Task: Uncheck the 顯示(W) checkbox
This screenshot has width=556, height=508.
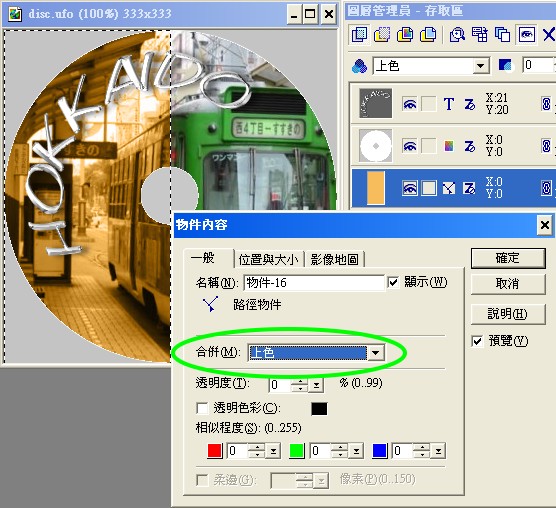Action: (393, 283)
